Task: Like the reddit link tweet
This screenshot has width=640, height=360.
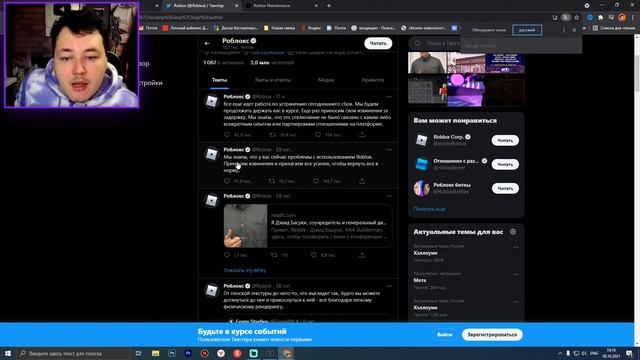Action: click(x=313, y=255)
